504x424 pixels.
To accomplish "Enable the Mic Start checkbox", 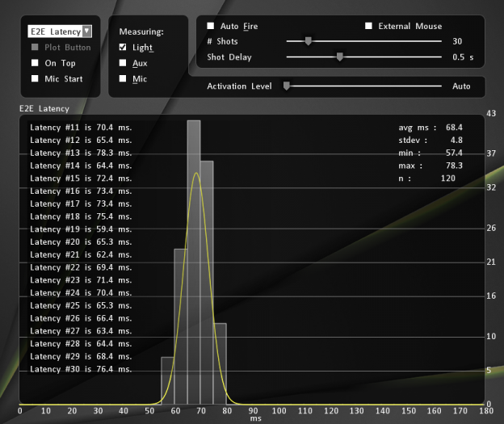I will pos(35,79).
